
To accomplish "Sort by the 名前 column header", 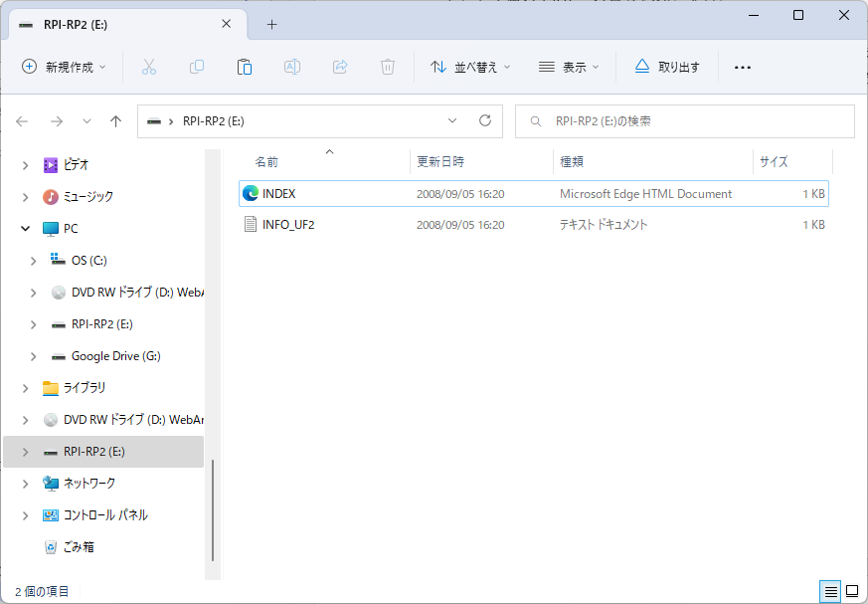I will click(266, 162).
